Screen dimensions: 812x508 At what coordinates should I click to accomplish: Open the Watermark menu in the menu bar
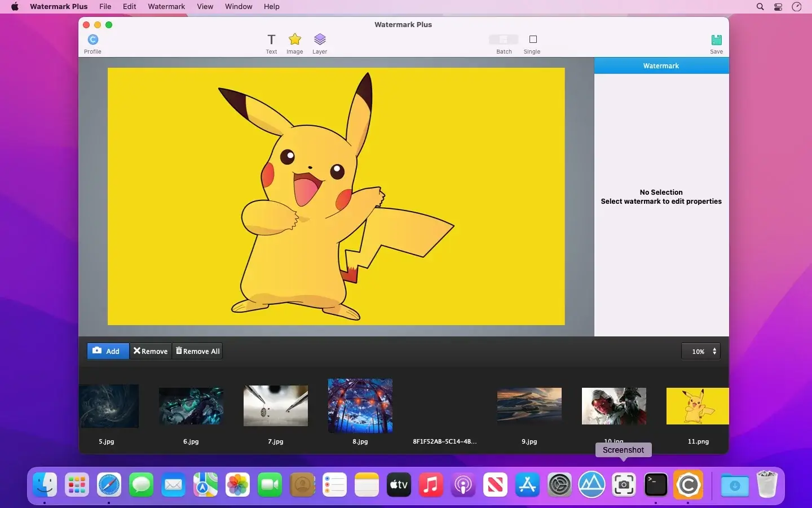point(166,7)
